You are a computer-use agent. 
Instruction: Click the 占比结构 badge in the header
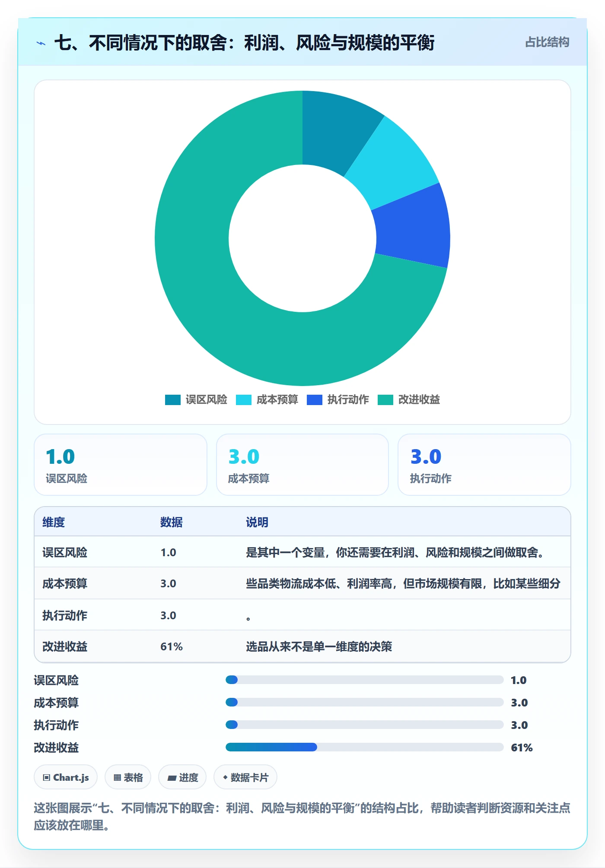tap(547, 42)
